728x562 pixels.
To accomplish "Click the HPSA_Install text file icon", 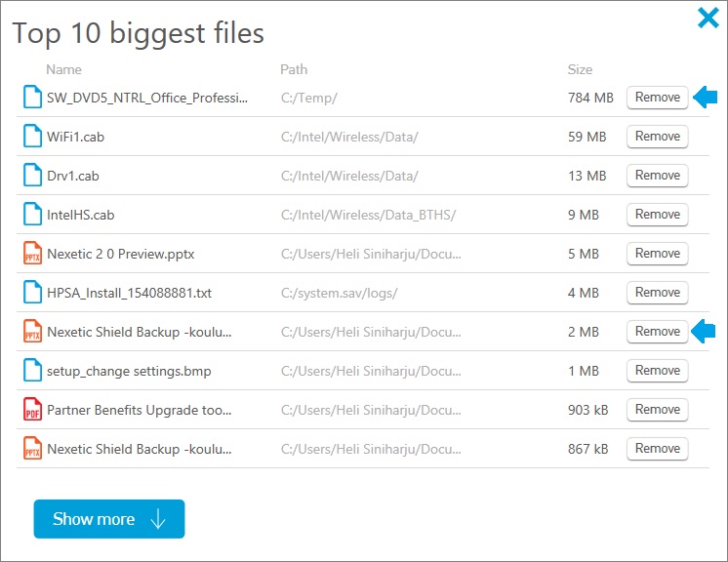I will click(32, 292).
